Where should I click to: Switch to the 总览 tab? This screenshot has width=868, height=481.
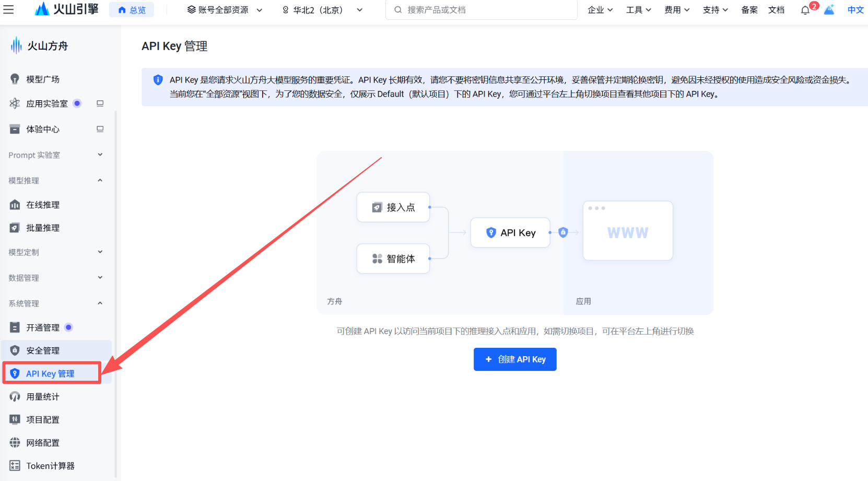coord(131,9)
